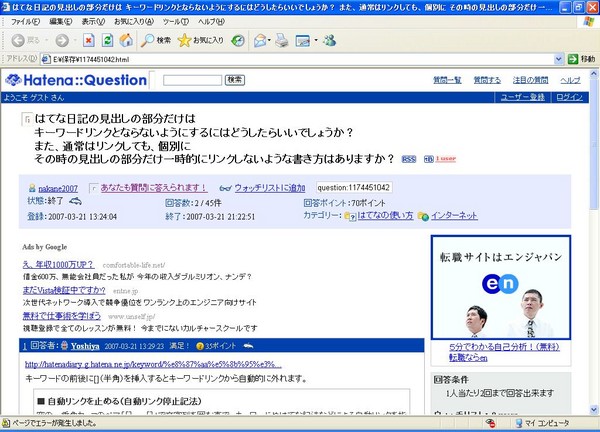Open the hatenadiary keyword URL link
The width and height of the screenshot is (600, 432).
[x=153, y=364]
